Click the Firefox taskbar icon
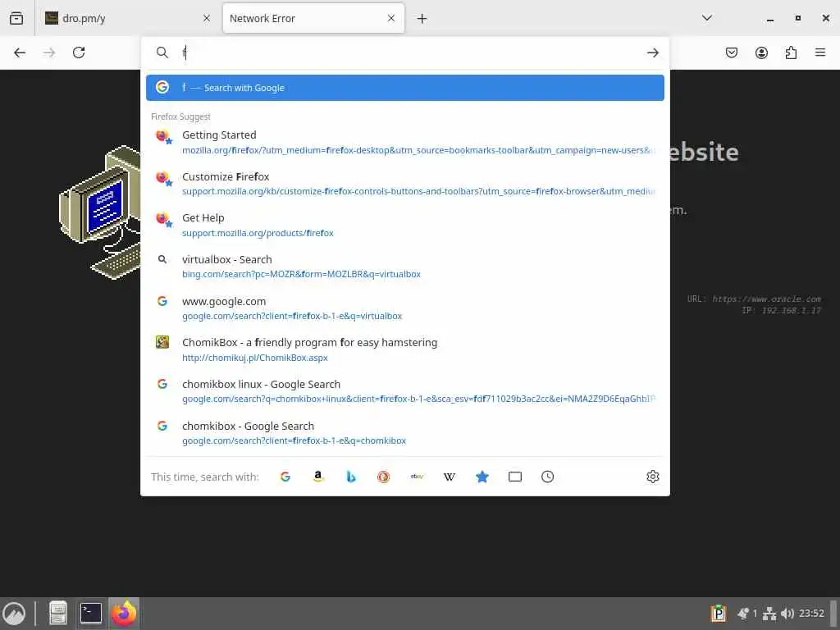 pos(124,614)
